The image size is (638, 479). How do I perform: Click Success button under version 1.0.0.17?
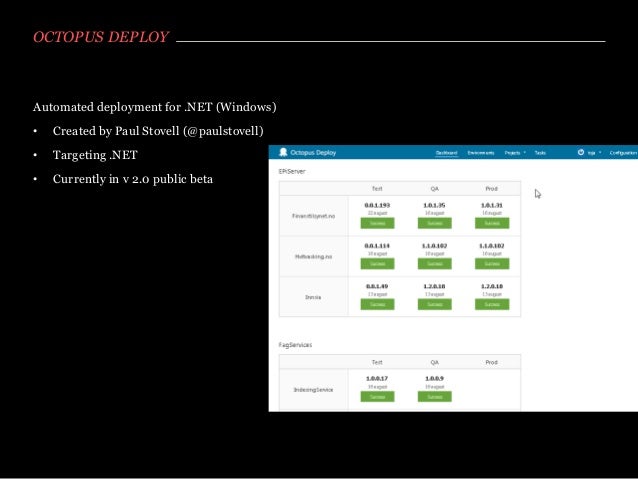click(x=377, y=396)
